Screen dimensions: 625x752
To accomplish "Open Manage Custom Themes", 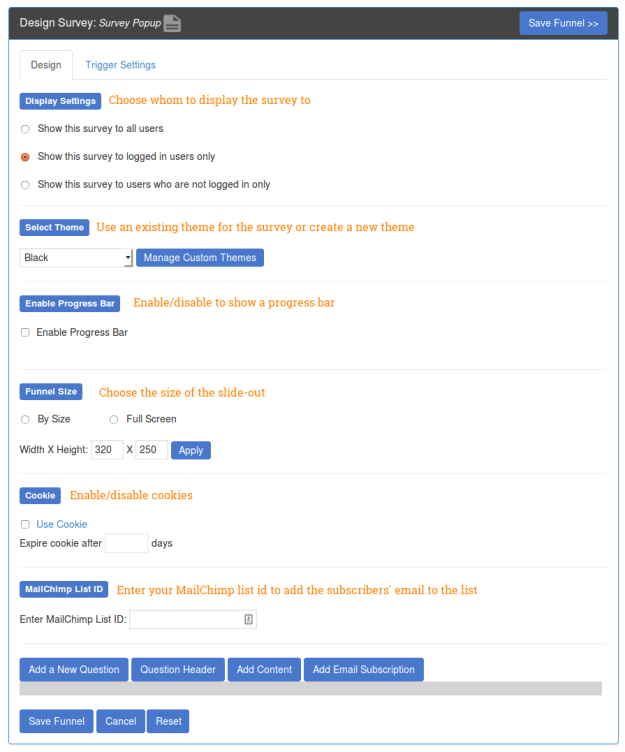I will (x=200, y=258).
